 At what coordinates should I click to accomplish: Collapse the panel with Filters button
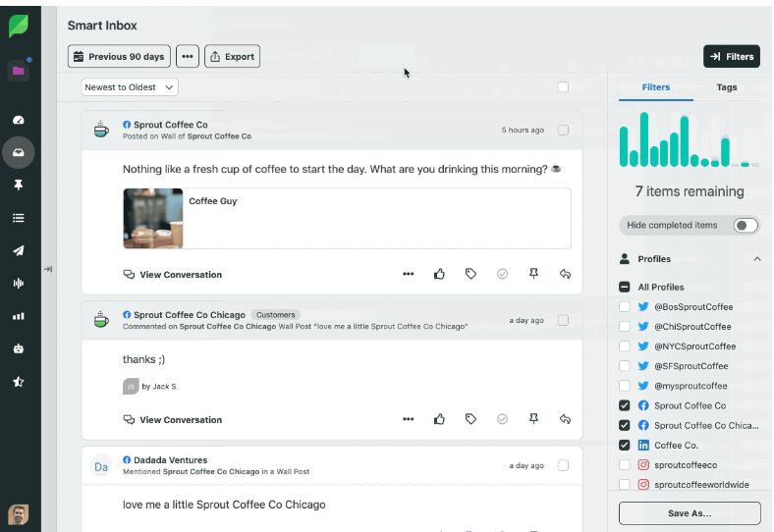[732, 57]
